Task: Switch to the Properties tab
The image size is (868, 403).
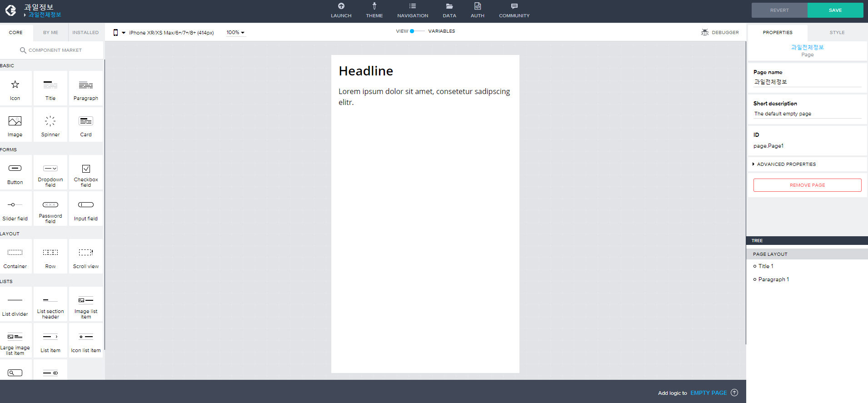Action: pos(778,33)
